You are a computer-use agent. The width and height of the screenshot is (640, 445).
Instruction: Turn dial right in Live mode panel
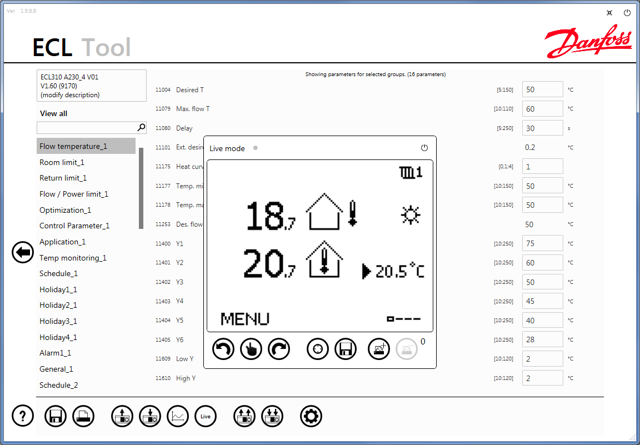[279, 349]
